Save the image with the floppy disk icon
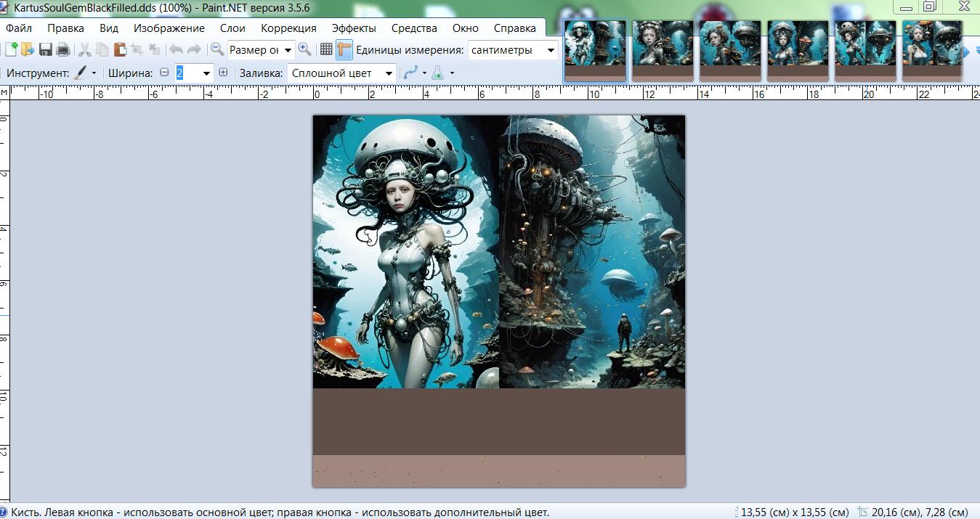 [x=46, y=50]
